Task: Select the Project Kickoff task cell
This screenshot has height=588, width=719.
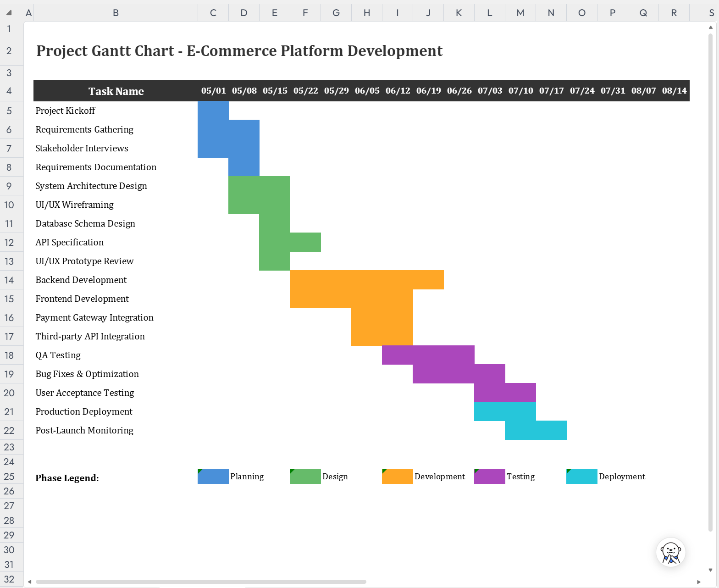Action: pos(116,111)
